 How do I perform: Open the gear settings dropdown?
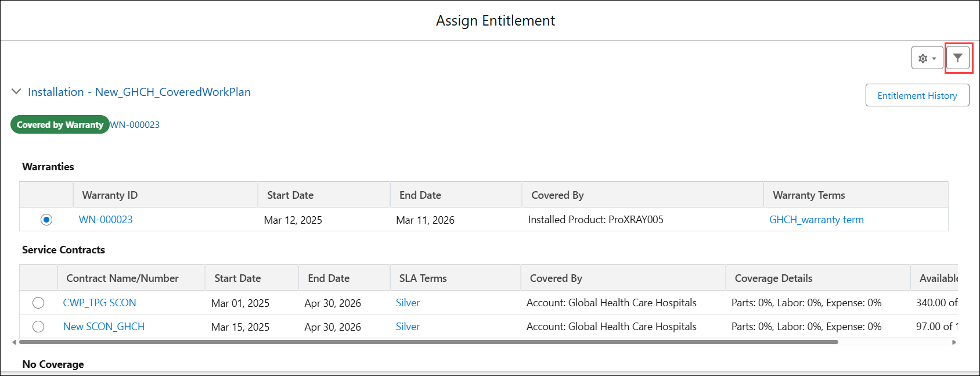point(927,58)
